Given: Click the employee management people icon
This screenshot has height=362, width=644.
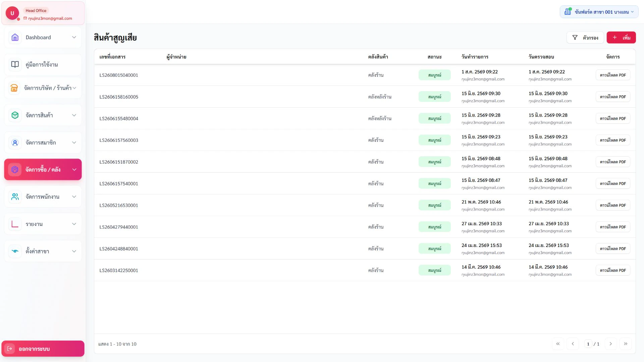Looking at the screenshot, I should coord(15,197).
